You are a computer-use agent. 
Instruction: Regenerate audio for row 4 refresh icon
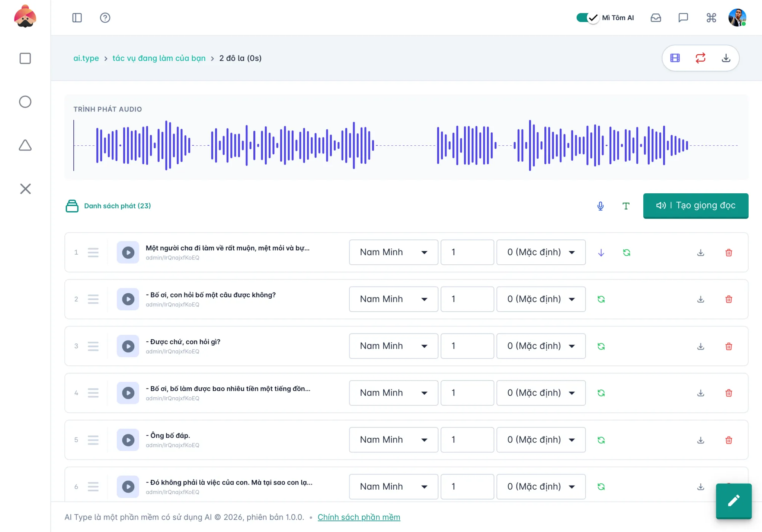(601, 393)
